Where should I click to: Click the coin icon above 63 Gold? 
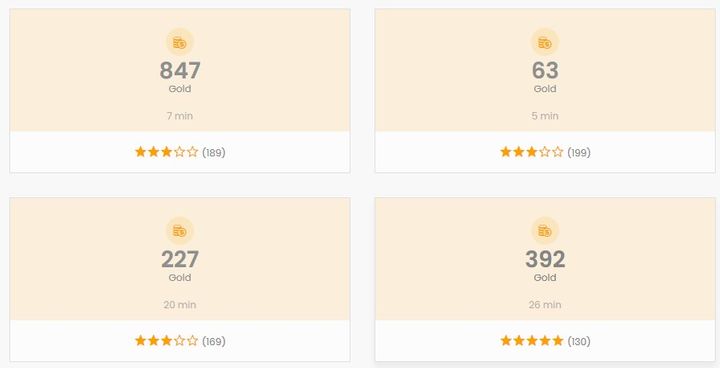tap(545, 42)
